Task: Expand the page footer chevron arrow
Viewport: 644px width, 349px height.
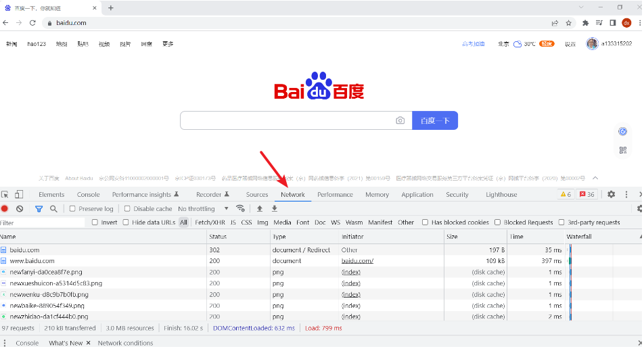Action: 595,178
